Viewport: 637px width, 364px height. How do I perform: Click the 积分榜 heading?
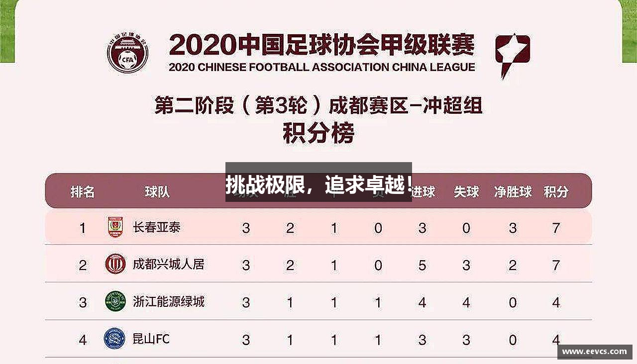pos(318,133)
